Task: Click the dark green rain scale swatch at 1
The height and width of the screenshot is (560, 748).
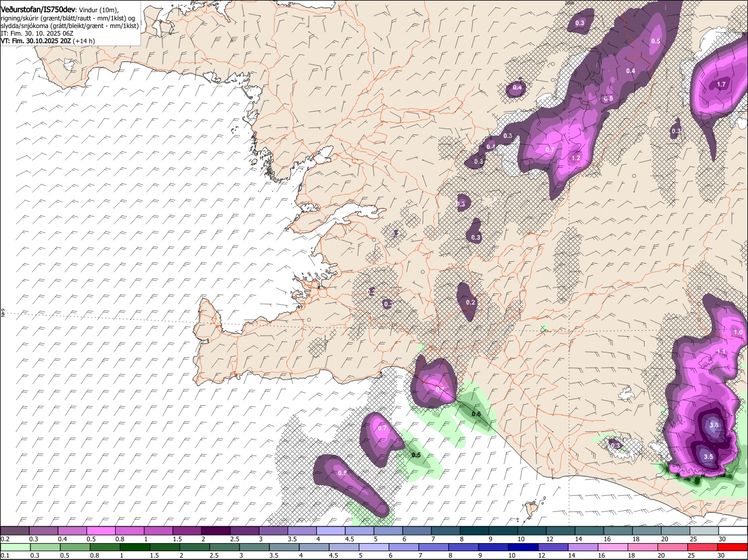Action: pos(134,547)
